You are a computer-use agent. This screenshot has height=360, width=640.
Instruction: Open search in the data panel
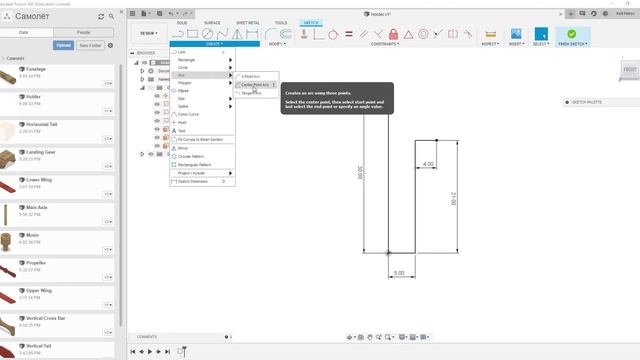111,16
